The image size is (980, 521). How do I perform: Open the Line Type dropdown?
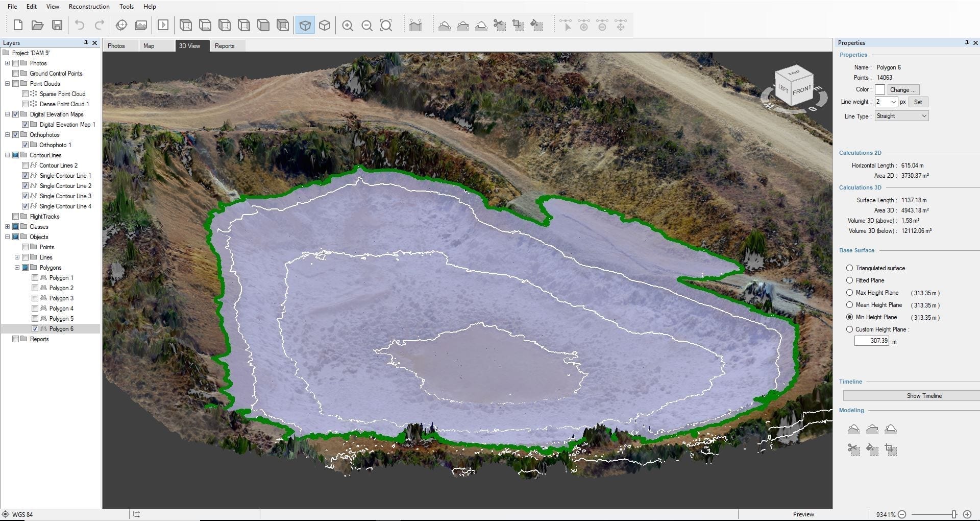tap(901, 116)
